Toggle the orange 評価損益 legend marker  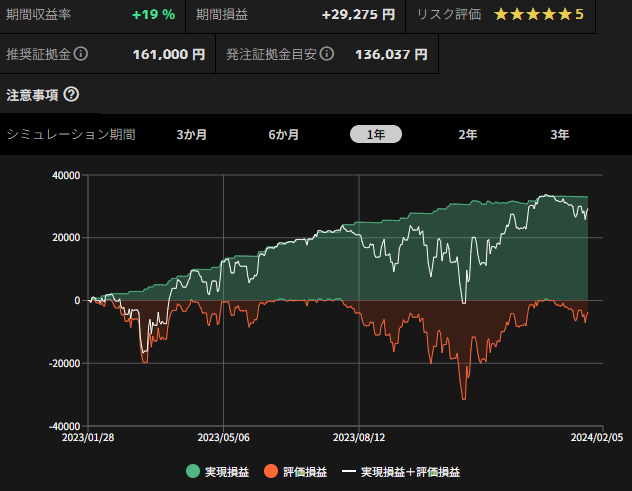[271, 471]
